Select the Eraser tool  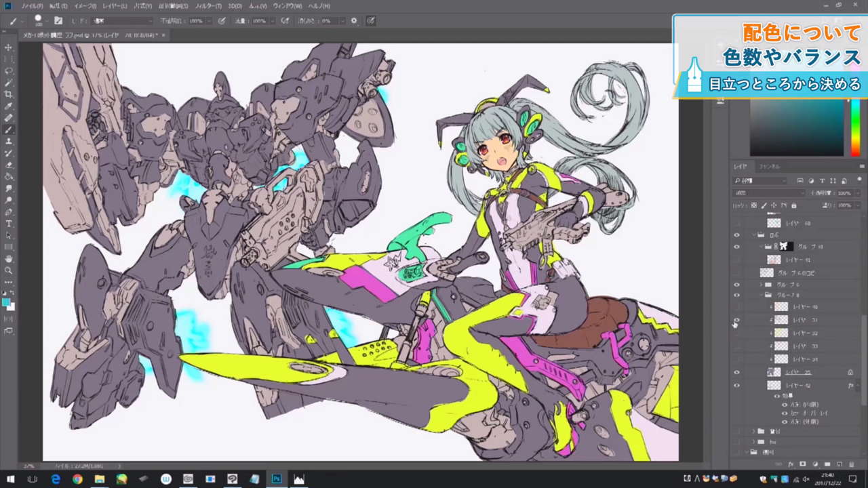pos(9,165)
